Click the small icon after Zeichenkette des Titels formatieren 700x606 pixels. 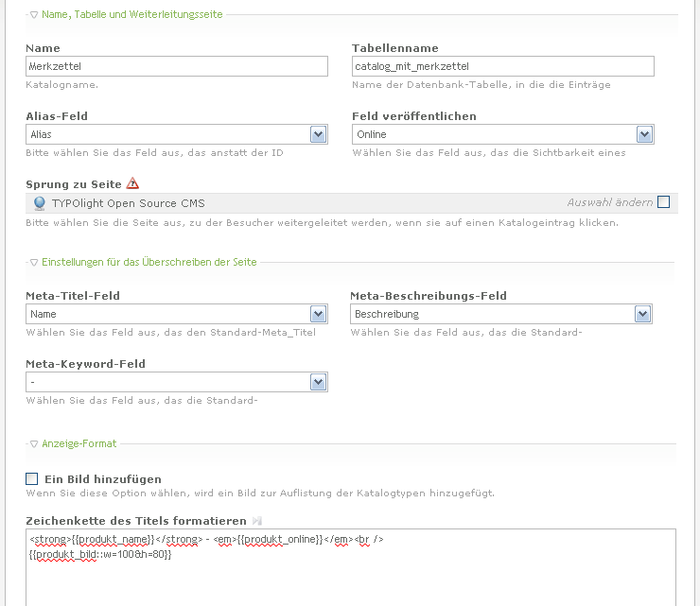click(x=256, y=521)
